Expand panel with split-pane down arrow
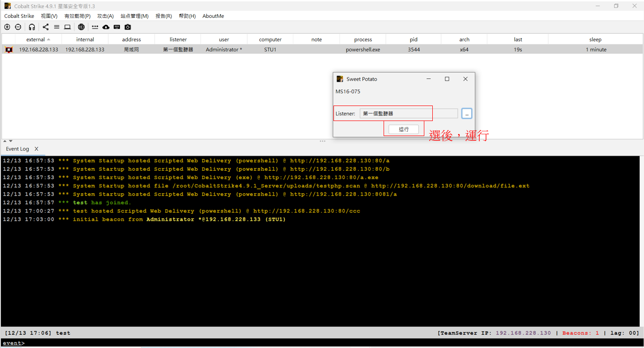The width and height of the screenshot is (644, 348). 11,141
